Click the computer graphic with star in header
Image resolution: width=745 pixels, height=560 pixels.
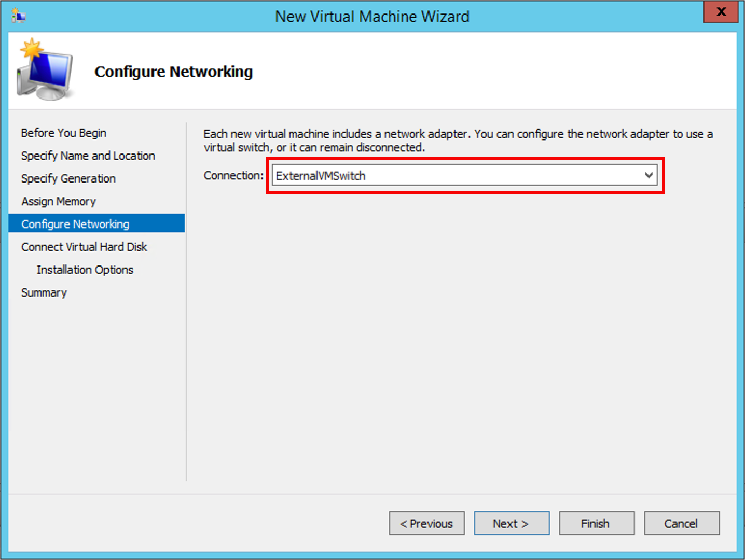(45, 70)
